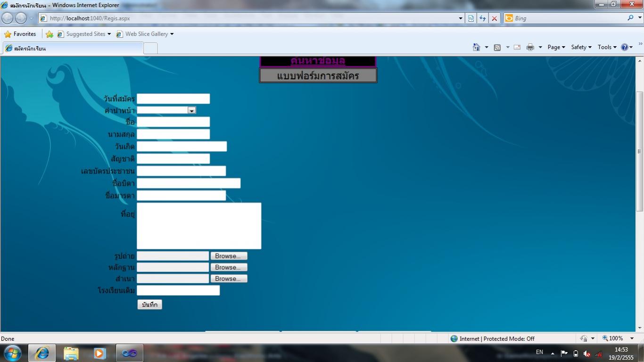Click the ค้นหาข้อมูล link
644x362 pixels.
(318, 61)
